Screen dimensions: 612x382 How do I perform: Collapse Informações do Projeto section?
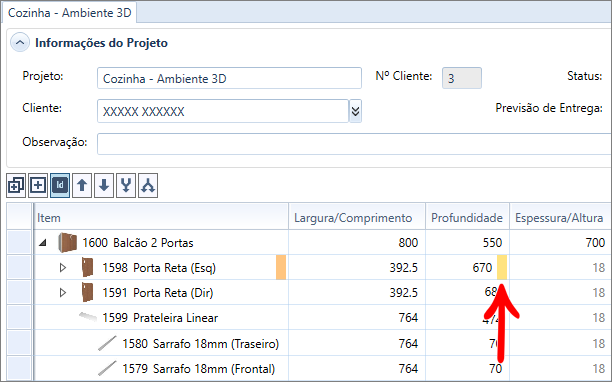pyautogui.click(x=20, y=42)
